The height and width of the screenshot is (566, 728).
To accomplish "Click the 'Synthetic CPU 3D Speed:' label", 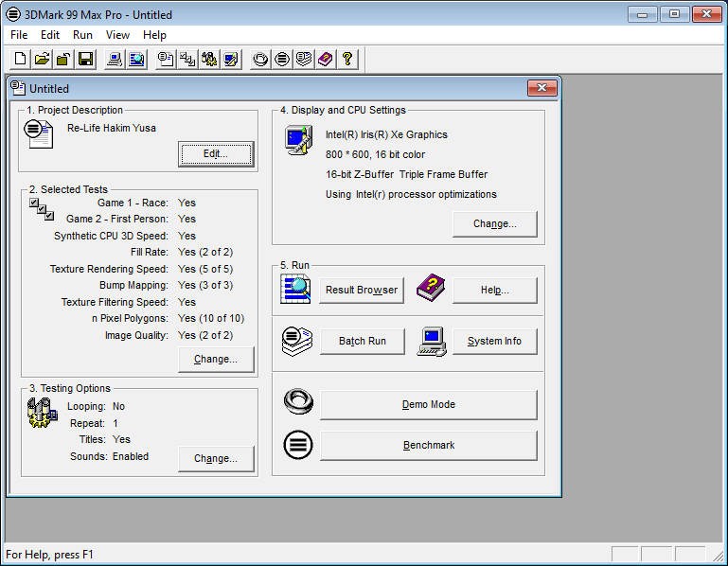I will tap(111, 236).
